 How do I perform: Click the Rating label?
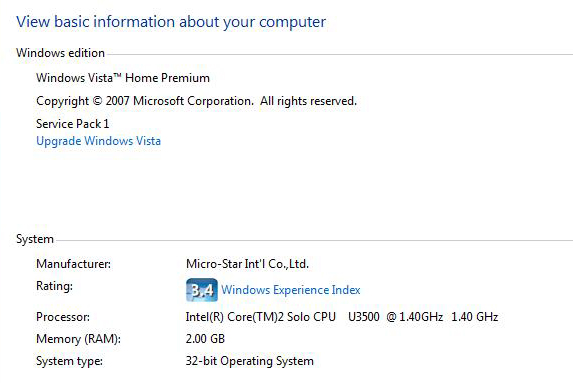click(x=54, y=286)
